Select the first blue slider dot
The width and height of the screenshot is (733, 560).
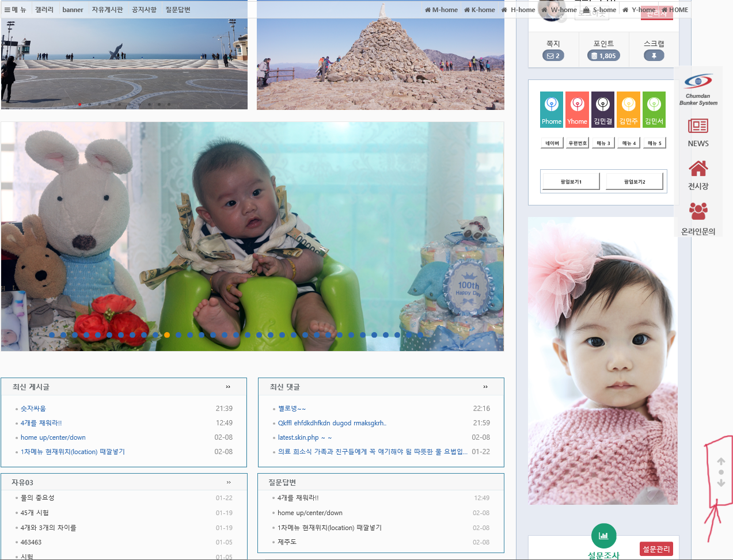coord(52,335)
